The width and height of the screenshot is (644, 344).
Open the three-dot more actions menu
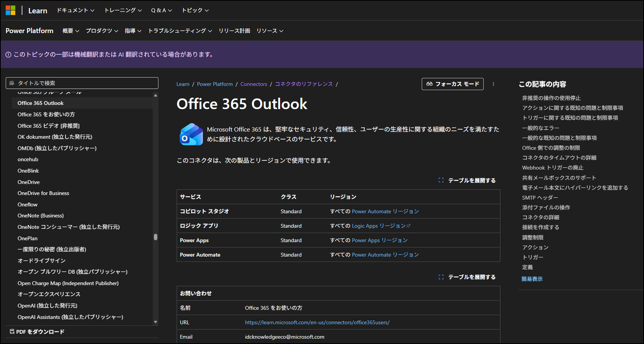[x=493, y=84]
